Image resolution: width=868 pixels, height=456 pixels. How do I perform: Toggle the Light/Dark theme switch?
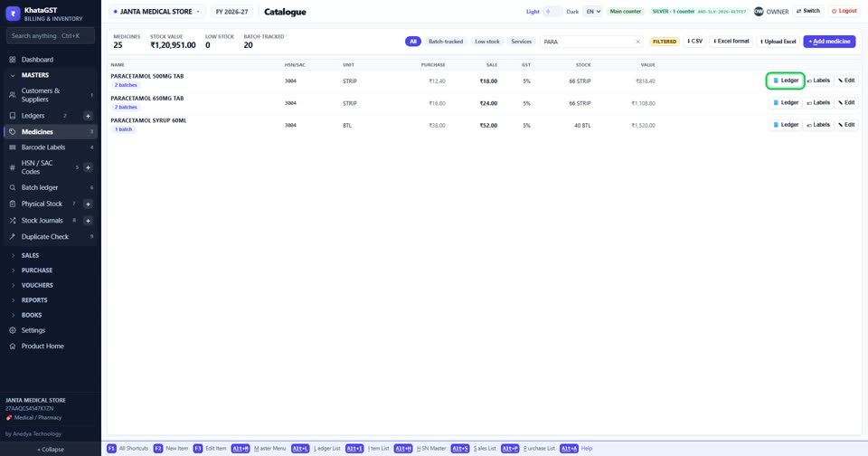pos(552,11)
